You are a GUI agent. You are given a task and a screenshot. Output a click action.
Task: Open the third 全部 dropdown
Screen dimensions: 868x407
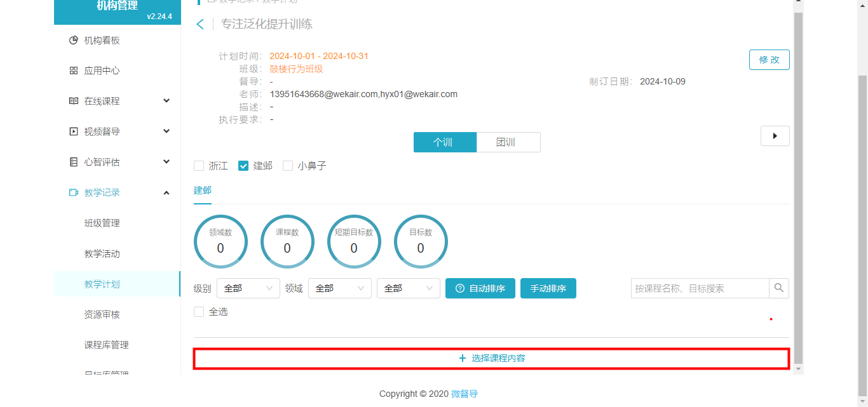click(x=409, y=288)
